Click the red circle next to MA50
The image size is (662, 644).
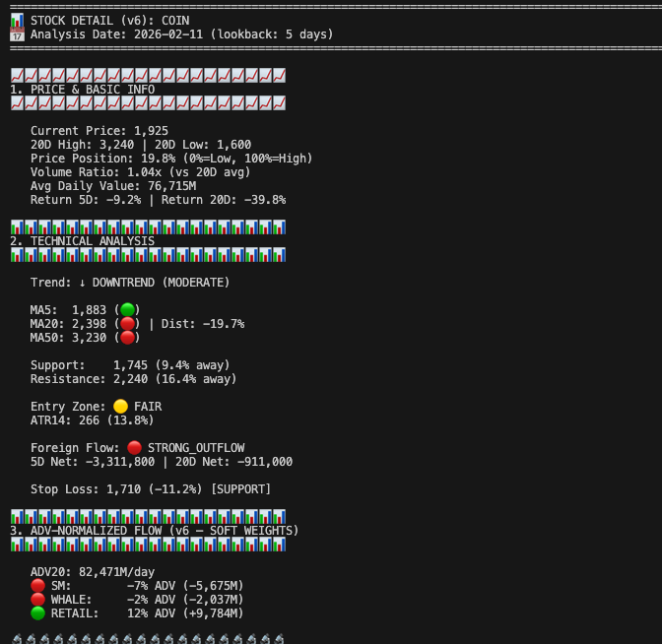126,337
